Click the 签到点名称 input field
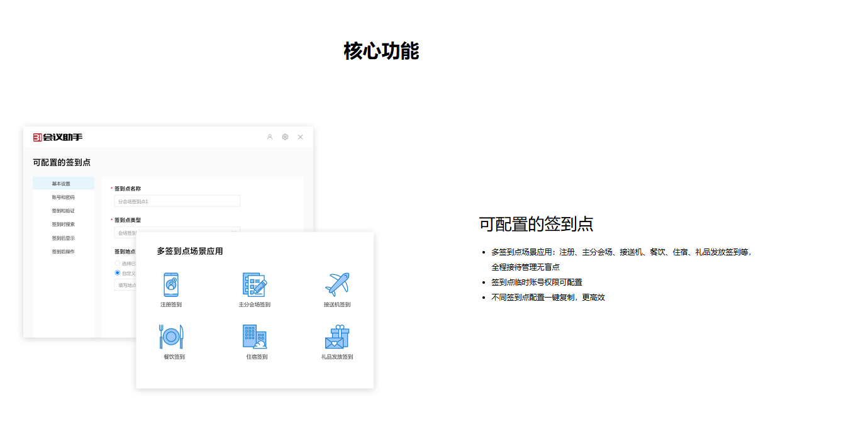The height and width of the screenshot is (441, 868). pos(177,201)
